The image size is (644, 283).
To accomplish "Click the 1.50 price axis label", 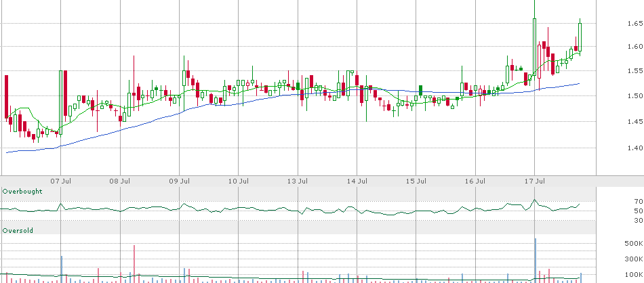I will pyautogui.click(x=635, y=96).
